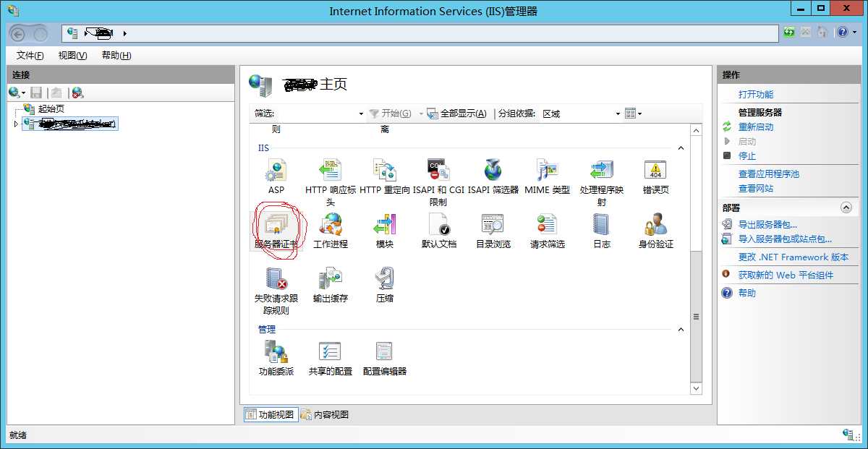Open MIME 类型 feature

pos(547,176)
